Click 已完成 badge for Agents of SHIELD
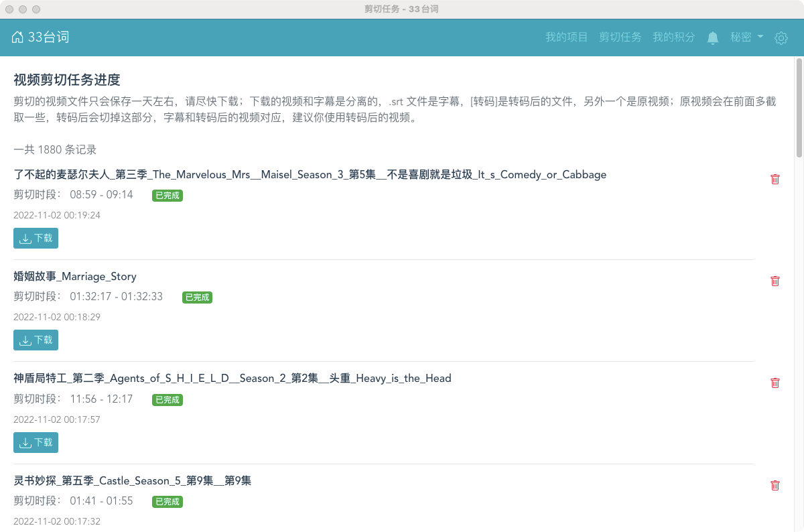The image size is (804, 532). 167,400
